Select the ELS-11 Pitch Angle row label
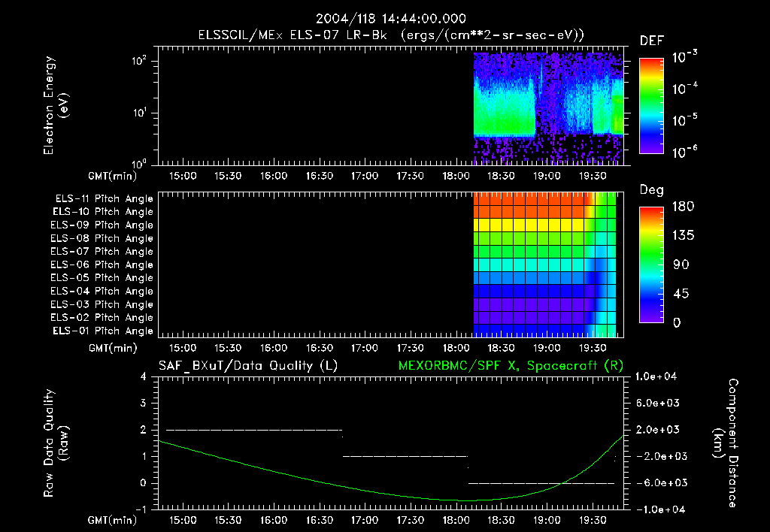The image size is (770, 532). 104,199
